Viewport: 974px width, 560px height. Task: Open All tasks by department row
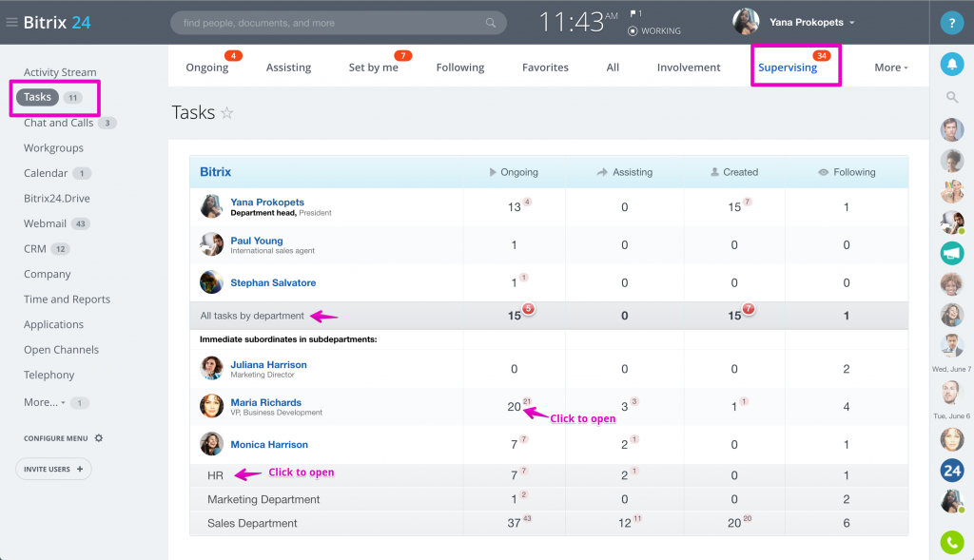click(x=549, y=316)
